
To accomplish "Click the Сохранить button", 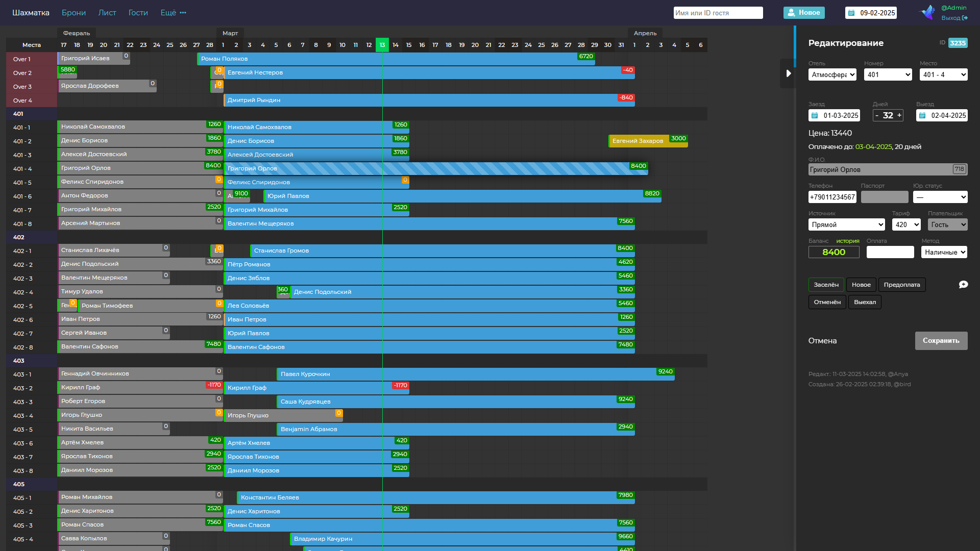I will tap(941, 341).
